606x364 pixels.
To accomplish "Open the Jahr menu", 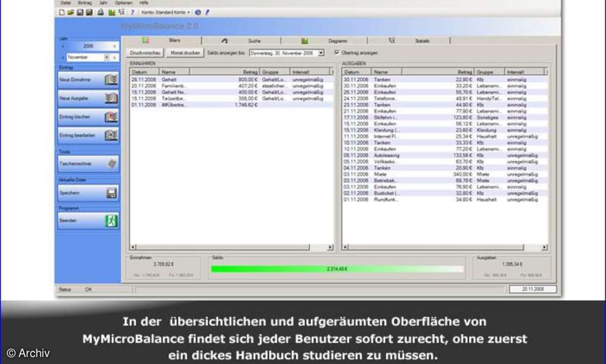I will point(103,3).
